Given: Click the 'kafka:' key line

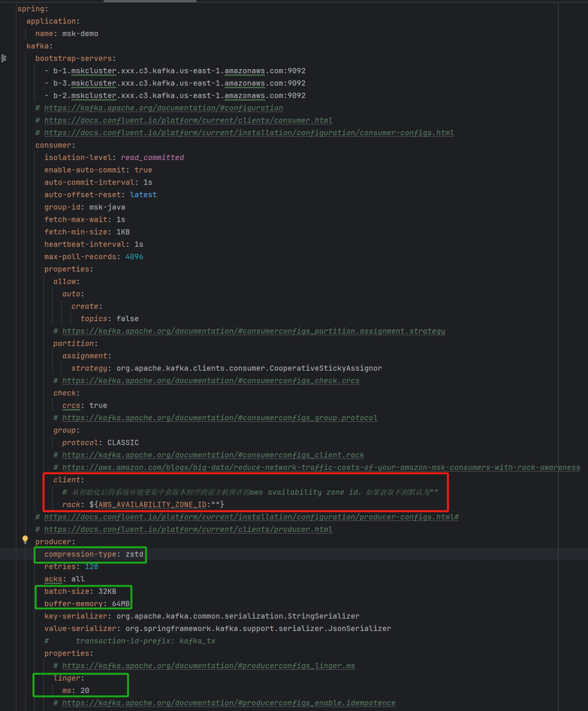Looking at the screenshot, I should (x=39, y=46).
